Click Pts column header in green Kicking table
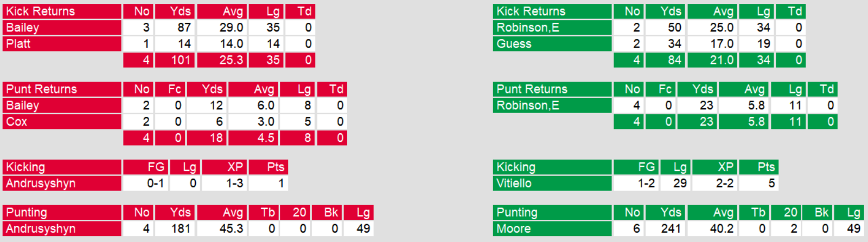Screen dimensions: 868x242 766,167
